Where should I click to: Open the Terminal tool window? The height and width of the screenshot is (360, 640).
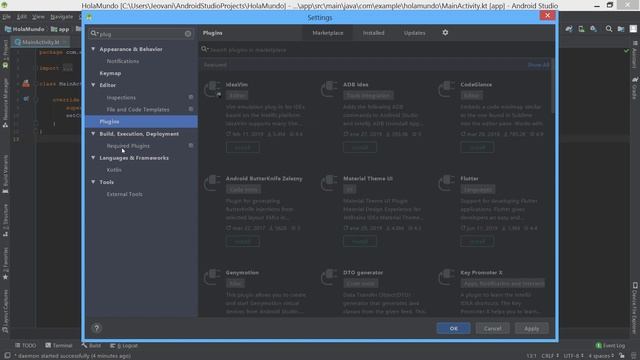(59, 345)
